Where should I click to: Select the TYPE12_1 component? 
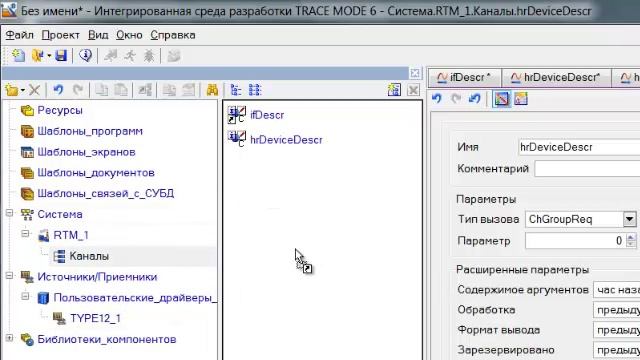[96, 318]
